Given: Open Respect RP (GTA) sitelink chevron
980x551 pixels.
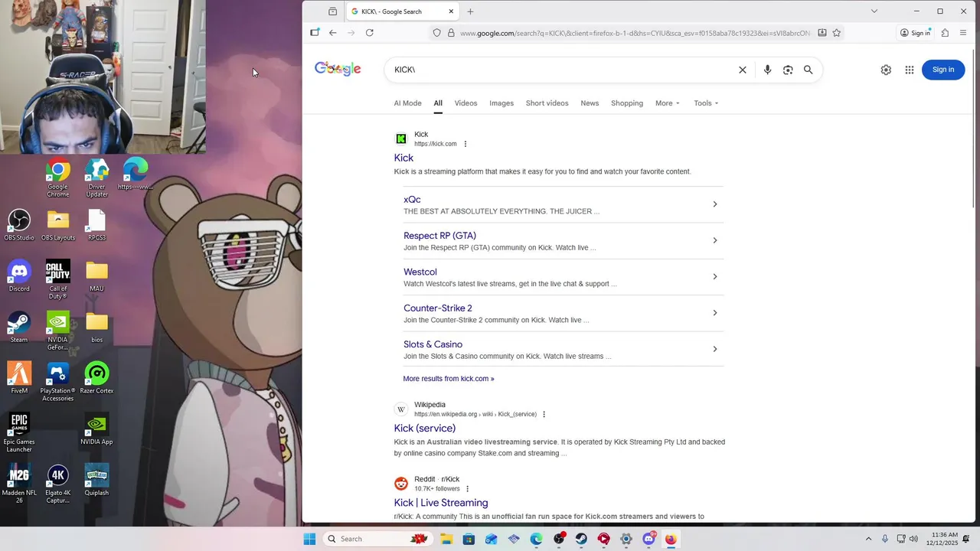Looking at the screenshot, I should (x=715, y=240).
